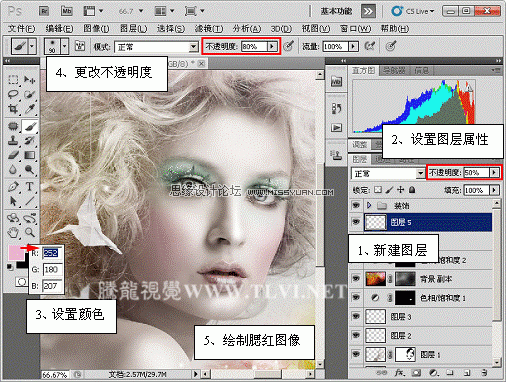506x382 pixels.
Task: Hide the 色相/饱和度 1 adjustment layer
Action: point(356,297)
